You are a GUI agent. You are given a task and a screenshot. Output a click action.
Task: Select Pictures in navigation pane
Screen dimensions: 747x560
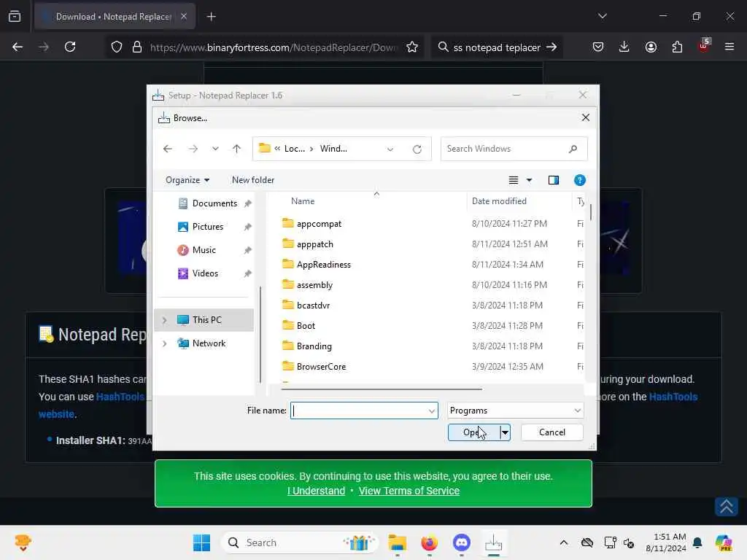tap(208, 227)
